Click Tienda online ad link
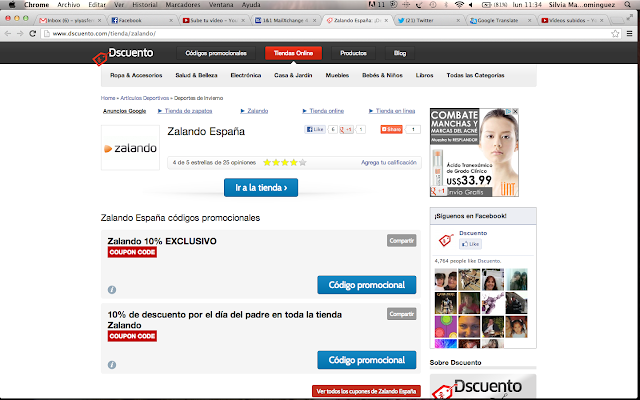The height and width of the screenshot is (400, 640). pyautogui.click(x=327, y=111)
